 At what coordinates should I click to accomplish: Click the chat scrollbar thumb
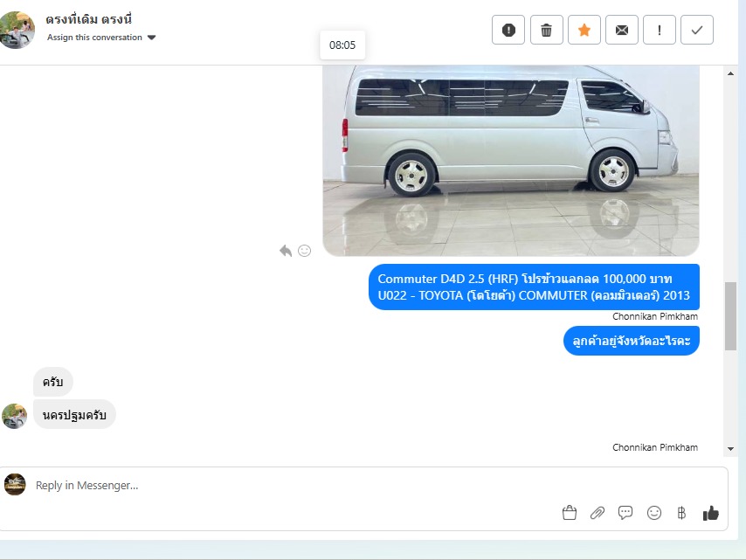tap(730, 316)
